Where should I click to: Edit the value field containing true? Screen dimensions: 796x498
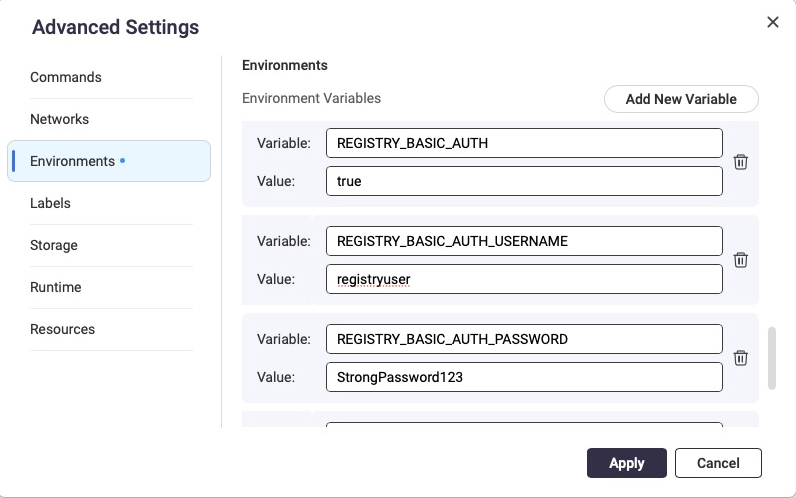pyautogui.click(x=524, y=181)
